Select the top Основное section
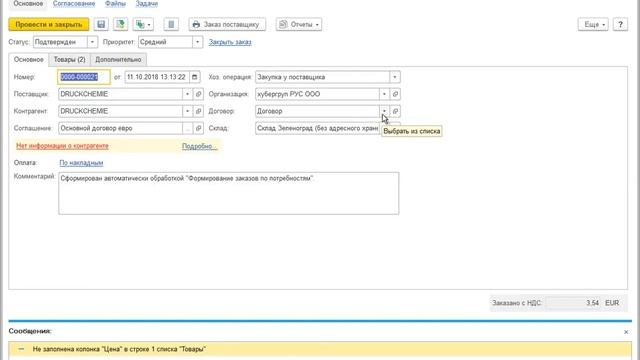The image size is (640, 360). pyautogui.click(x=28, y=4)
